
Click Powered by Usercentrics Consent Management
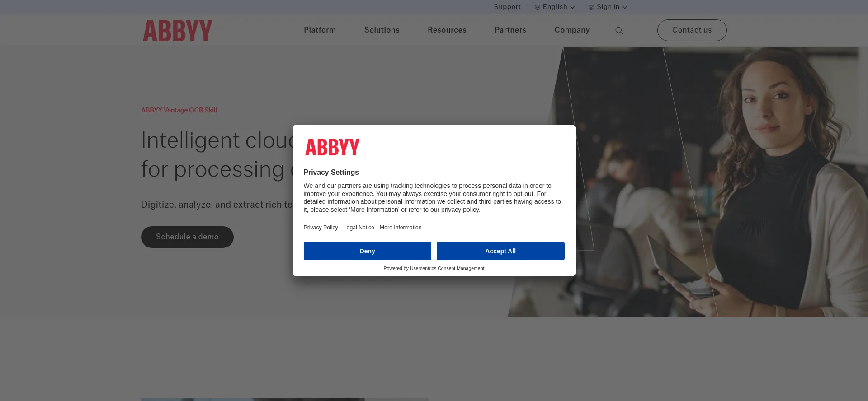pyautogui.click(x=434, y=268)
